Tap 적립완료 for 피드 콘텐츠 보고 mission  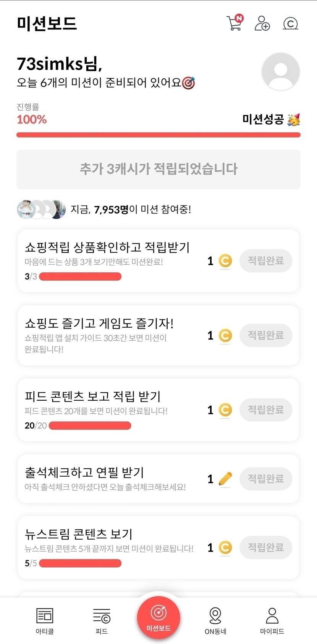[265, 410]
